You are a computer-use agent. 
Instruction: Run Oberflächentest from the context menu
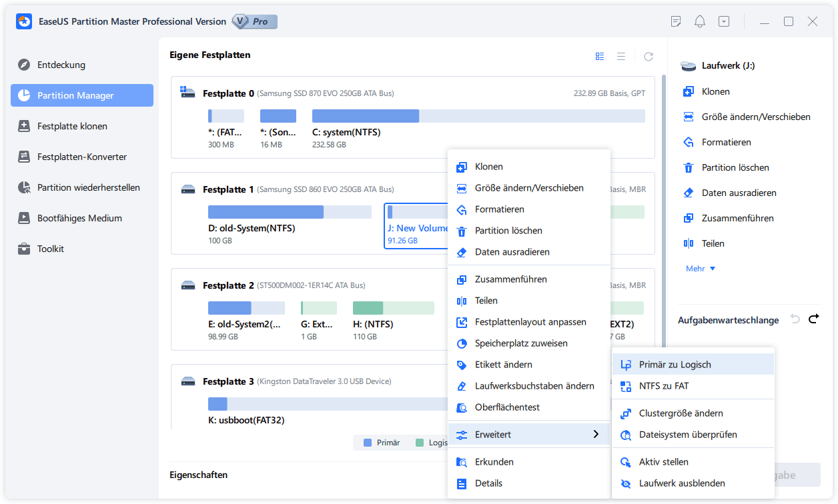529,407
